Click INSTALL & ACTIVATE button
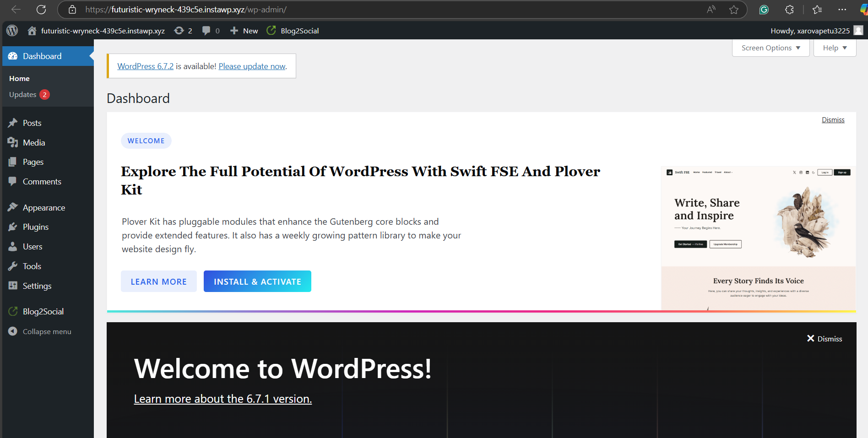 click(x=257, y=281)
